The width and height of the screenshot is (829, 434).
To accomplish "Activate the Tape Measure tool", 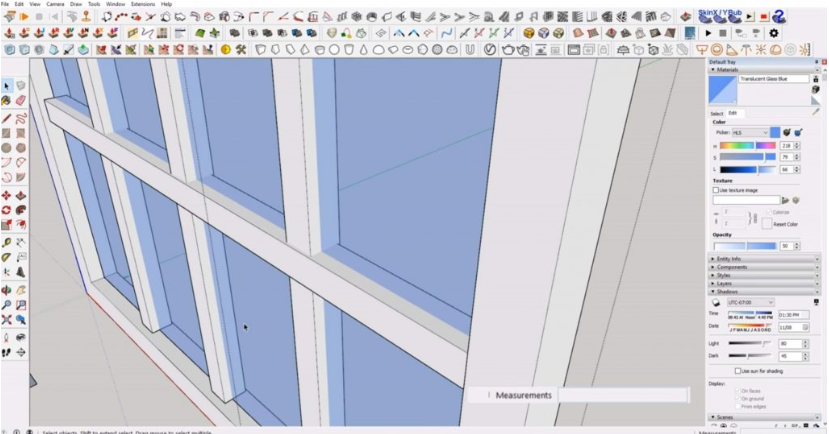I will (6, 243).
